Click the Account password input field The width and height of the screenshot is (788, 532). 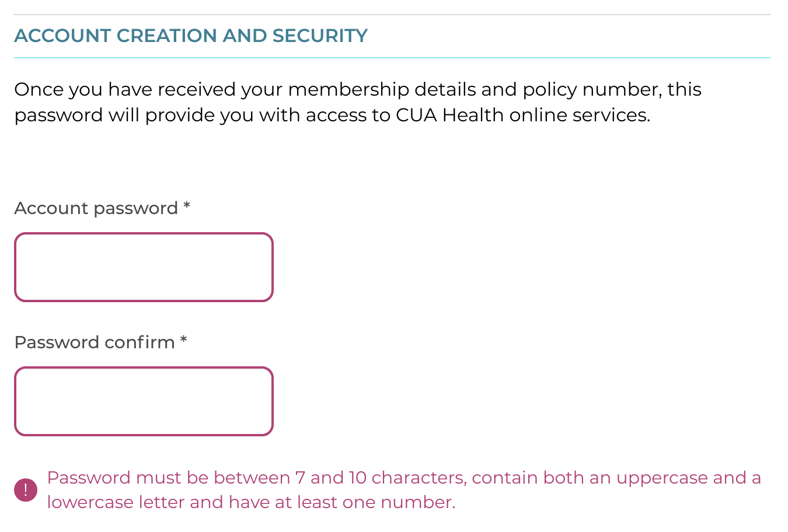[x=144, y=267]
